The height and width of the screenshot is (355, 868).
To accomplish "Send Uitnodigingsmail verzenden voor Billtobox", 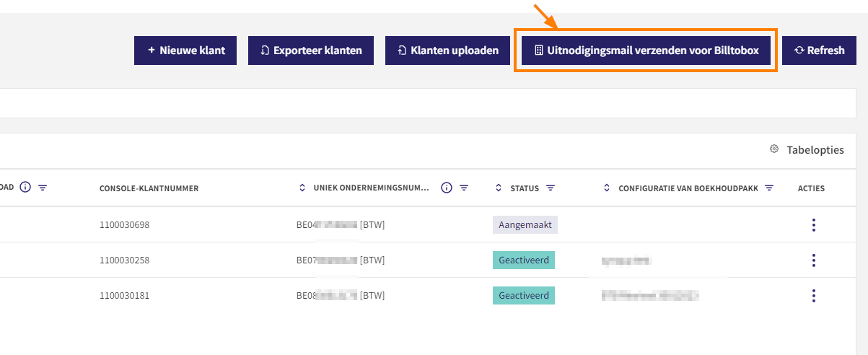I will pos(646,51).
